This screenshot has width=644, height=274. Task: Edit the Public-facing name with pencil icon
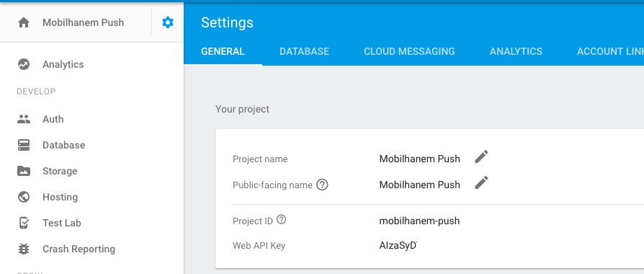pos(481,182)
